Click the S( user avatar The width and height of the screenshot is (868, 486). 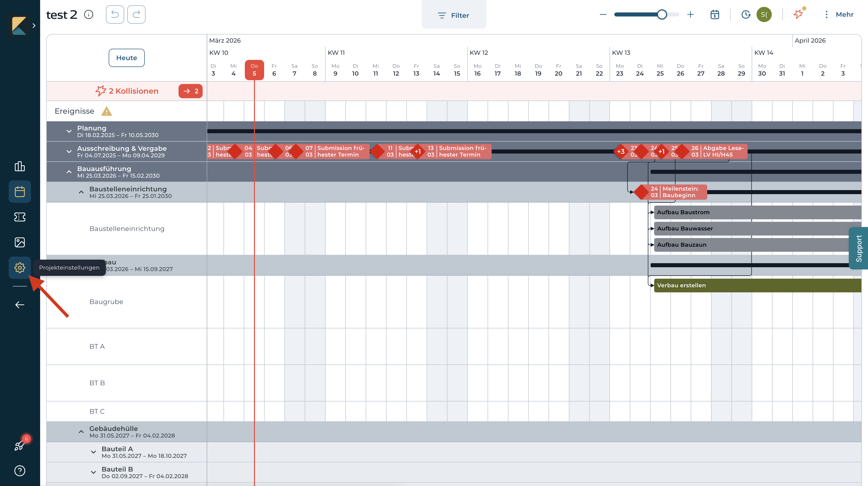[764, 14]
